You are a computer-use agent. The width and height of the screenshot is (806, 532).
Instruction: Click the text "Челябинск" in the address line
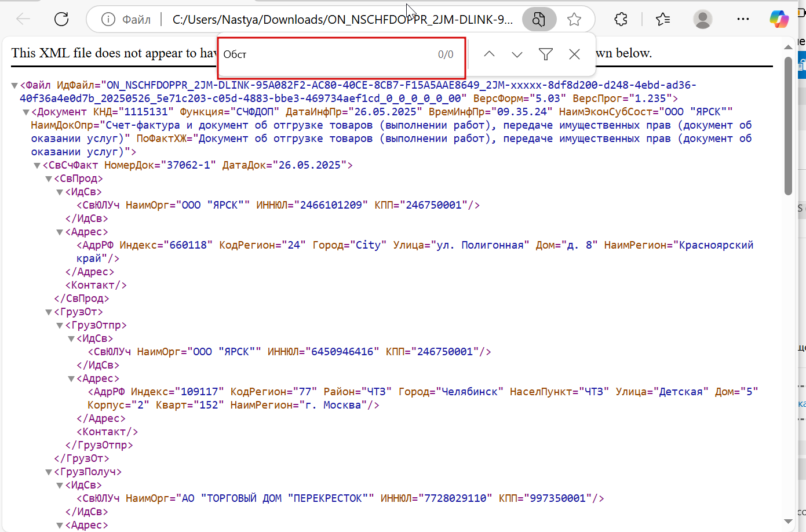click(x=470, y=392)
